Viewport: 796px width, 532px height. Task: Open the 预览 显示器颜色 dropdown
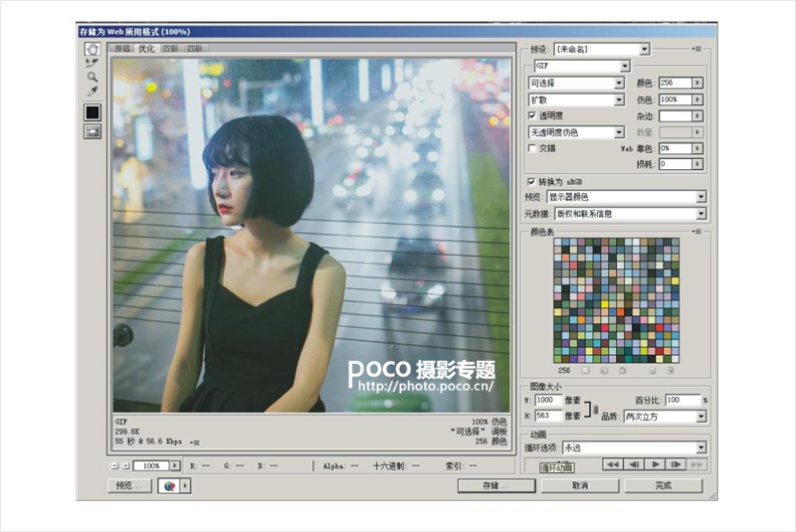click(627, 197)
